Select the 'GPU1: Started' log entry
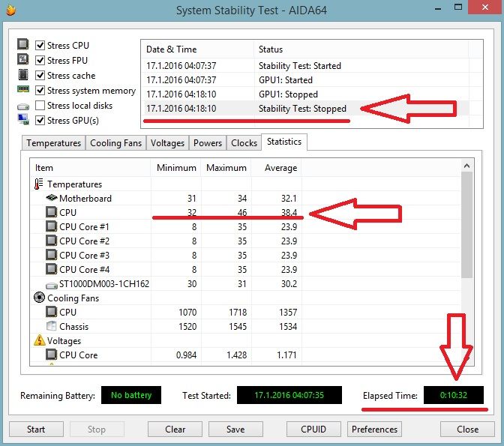This screenshot has height=446, width=504. click(x=305, y=79)
